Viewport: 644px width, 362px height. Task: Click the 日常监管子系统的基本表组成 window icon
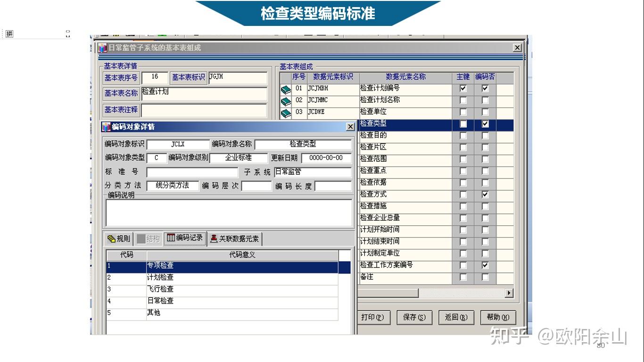coord(101,48)
